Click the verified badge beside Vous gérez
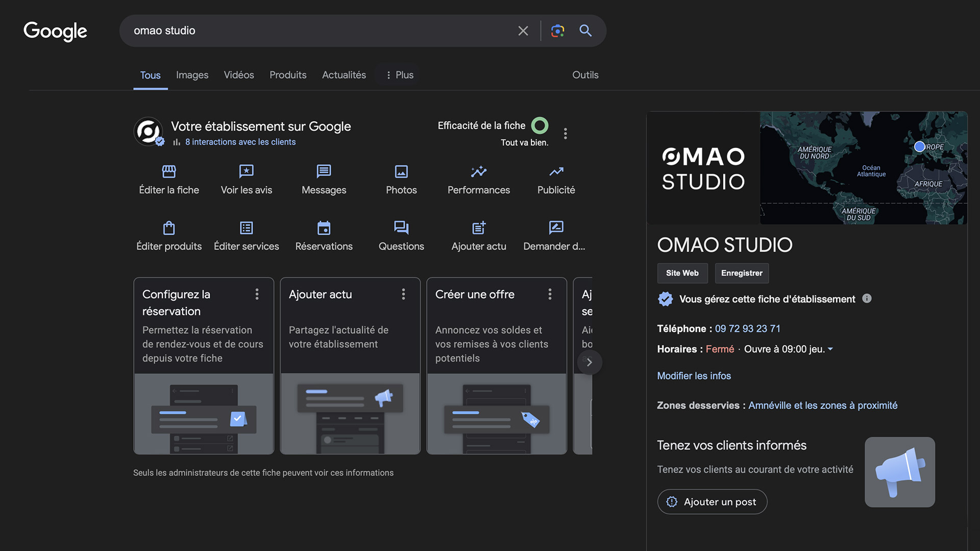The width and height of the screenshot is (980, 551). [x=665, y=299]
